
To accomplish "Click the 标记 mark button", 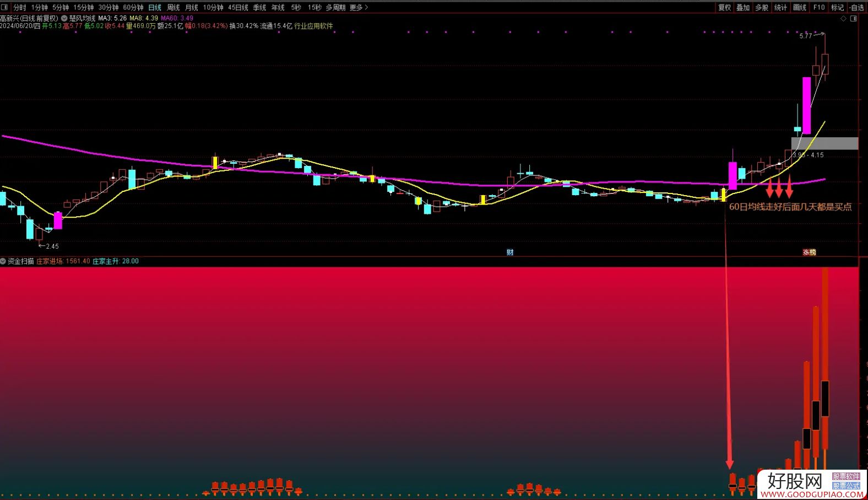I will pos(837,7).
